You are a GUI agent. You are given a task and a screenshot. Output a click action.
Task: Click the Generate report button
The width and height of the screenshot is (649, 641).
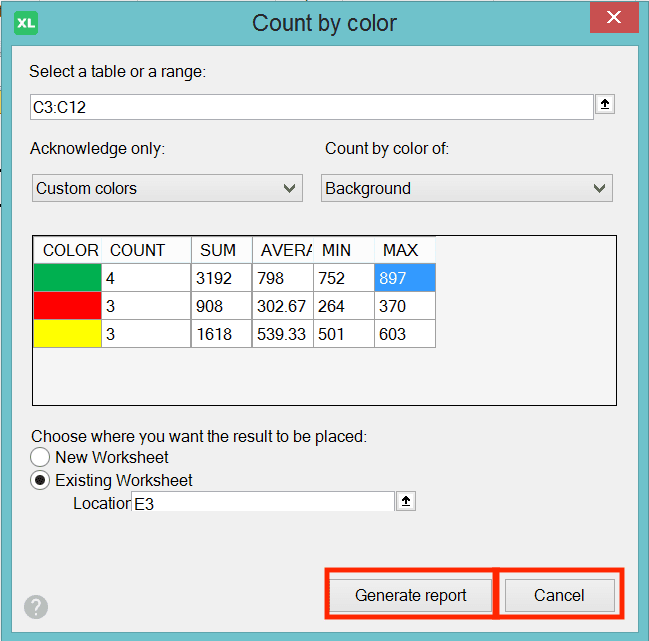(x=410, y=595)
